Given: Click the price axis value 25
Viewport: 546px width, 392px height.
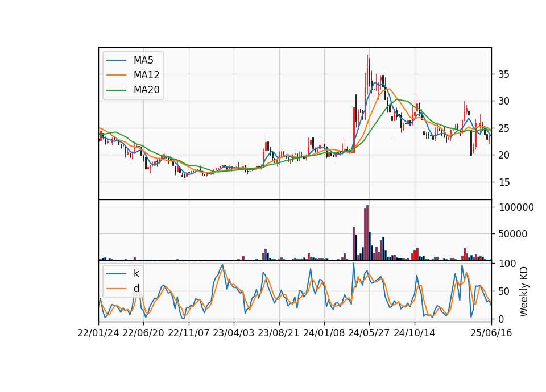Looking at the screenshot, I should pos(504,128).
